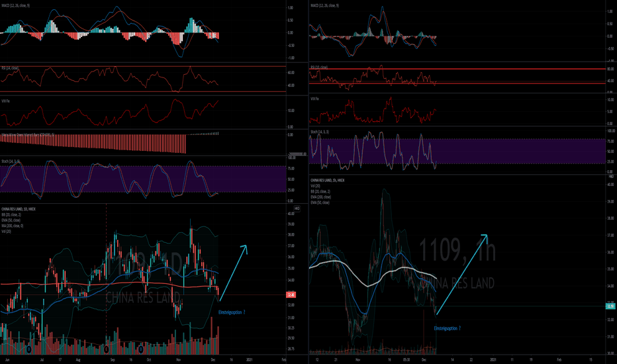Select the Vol (20) label on 1h chart

tap(315, 186)
